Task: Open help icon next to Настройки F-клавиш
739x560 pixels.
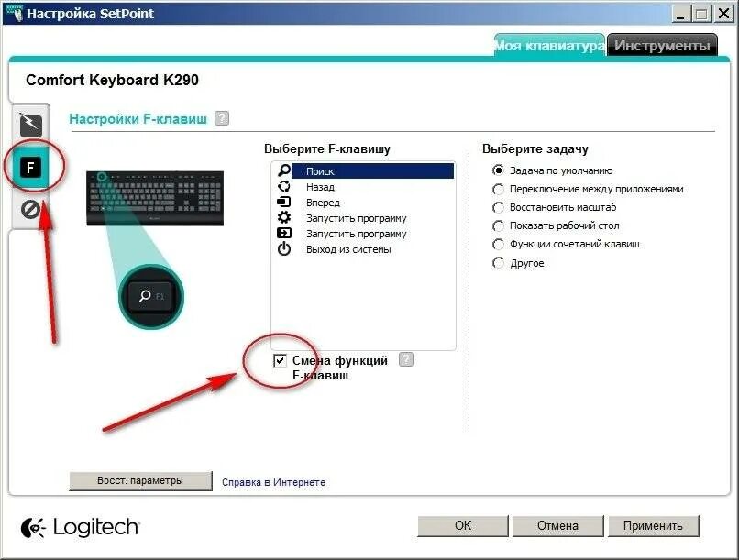Action: [222, 118]
